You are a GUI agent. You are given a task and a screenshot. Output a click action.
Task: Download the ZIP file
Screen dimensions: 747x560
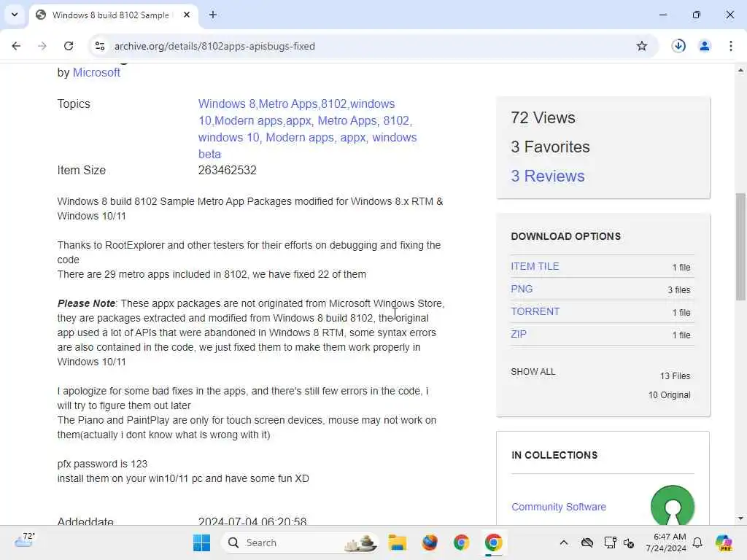tap(519, 334)
